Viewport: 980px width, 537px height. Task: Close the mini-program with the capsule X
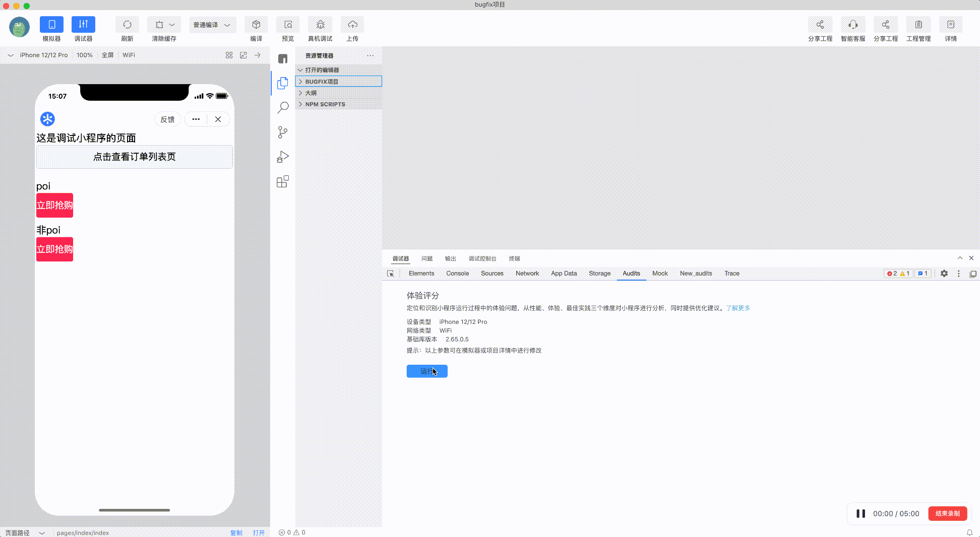tap(218, 119)
